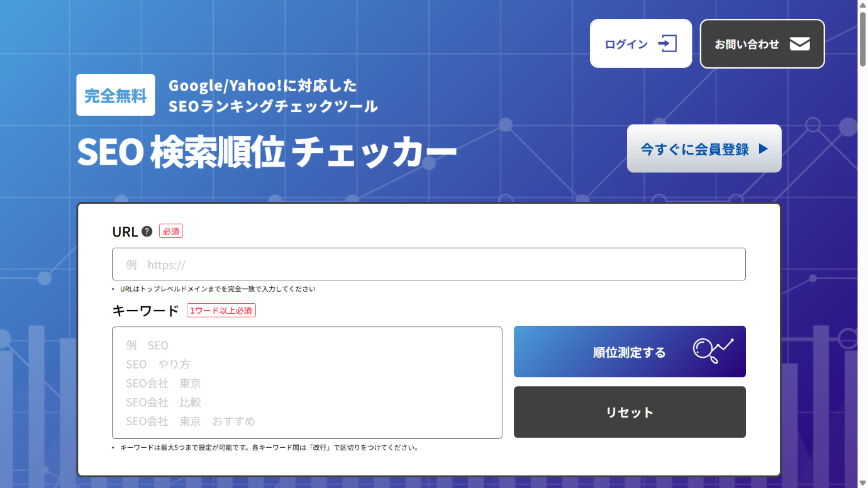This screenshot has width=868, height=488.
Task: Click the envelope icon on お問い合わせ
Action: coord(800,44)
